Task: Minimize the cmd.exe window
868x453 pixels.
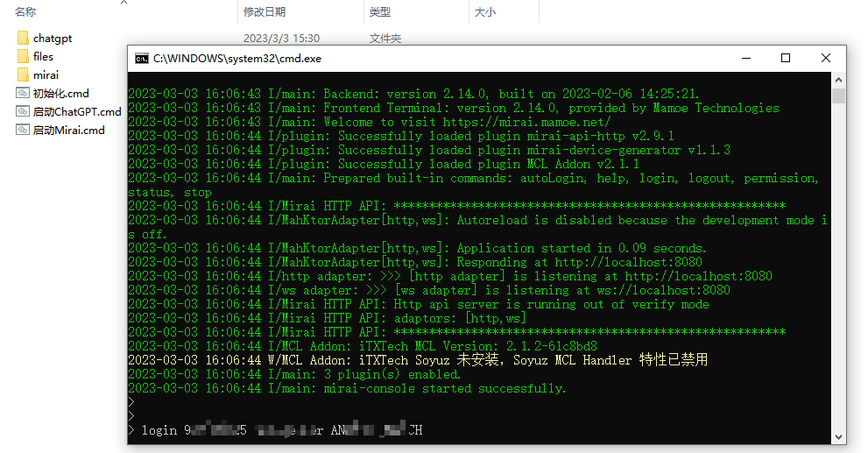Action: click(x=746, y=58)
